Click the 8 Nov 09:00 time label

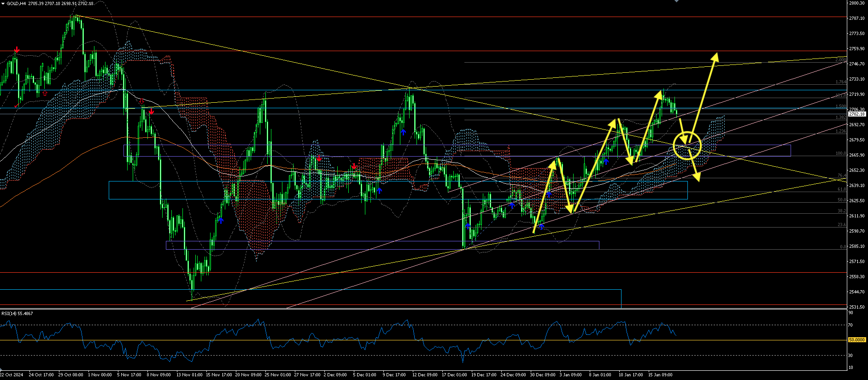pyautogui.click(x=159, y=375)
